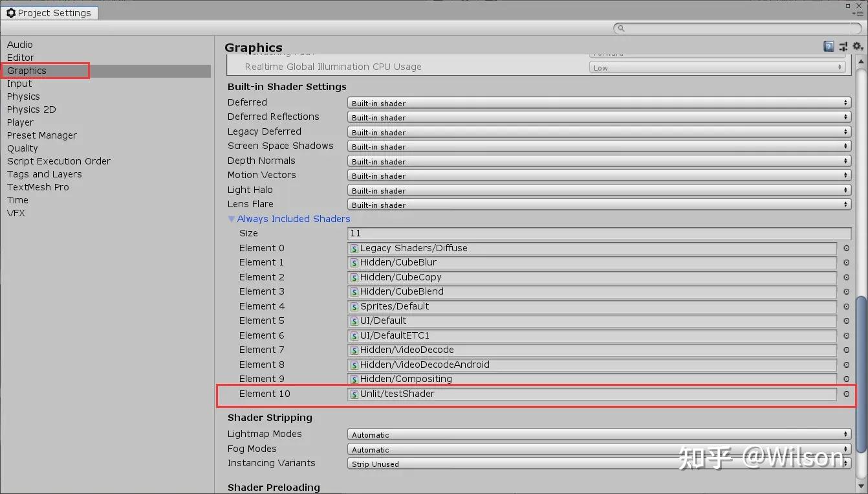
Task: Click the shader icon inside Hidden/CubeBlur field
Action: 354,262
